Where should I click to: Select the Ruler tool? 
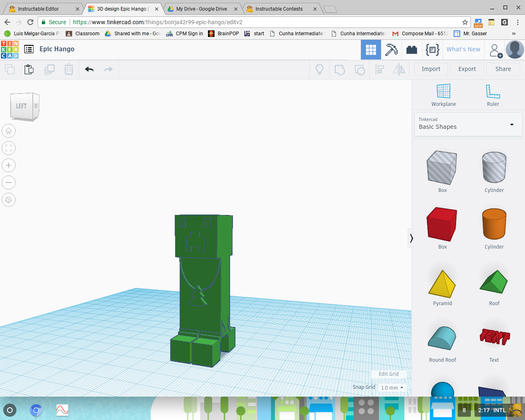[493, 95]
